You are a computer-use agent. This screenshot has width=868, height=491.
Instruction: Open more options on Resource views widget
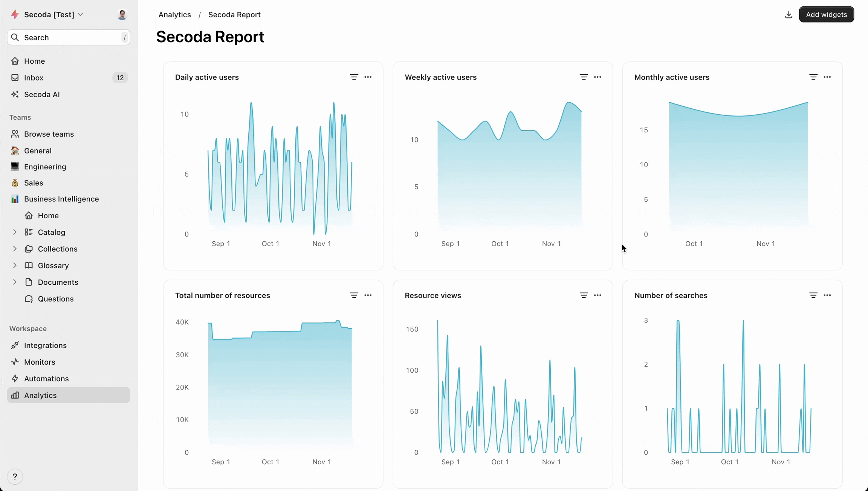598,295
